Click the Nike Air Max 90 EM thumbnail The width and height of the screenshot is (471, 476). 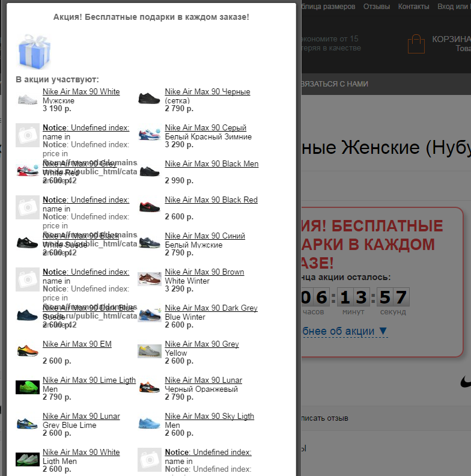28,352
